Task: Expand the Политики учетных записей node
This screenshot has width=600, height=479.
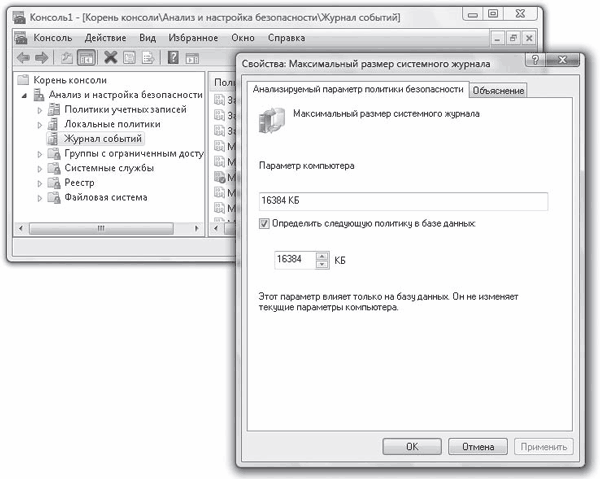Action: [x=39, y=110]
